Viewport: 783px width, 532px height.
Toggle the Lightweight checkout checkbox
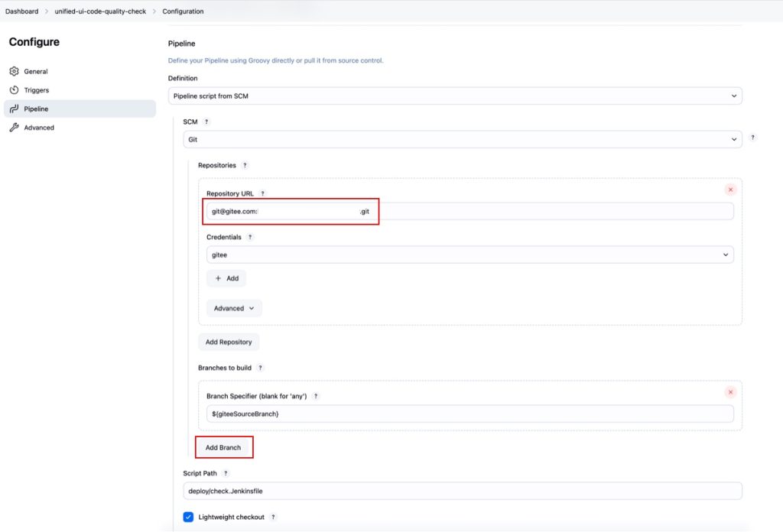(x=188, y=517)
